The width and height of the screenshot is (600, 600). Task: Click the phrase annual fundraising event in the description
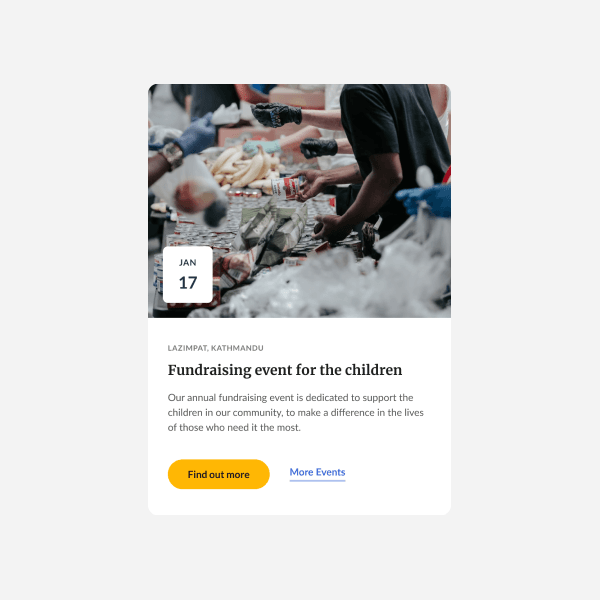[x=241, y=398]
